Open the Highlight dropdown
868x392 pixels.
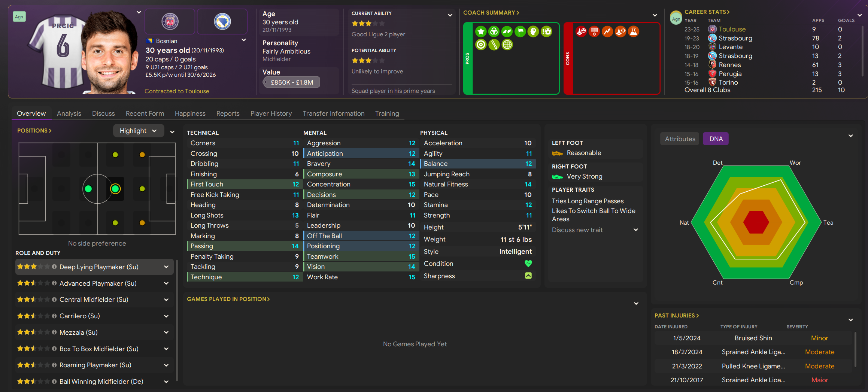138,131
